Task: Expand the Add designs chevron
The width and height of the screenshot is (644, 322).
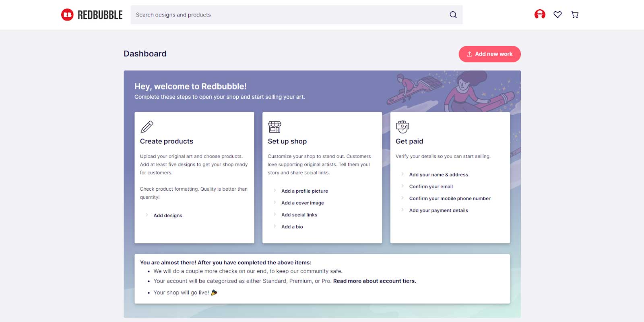Action: [147, 215]
